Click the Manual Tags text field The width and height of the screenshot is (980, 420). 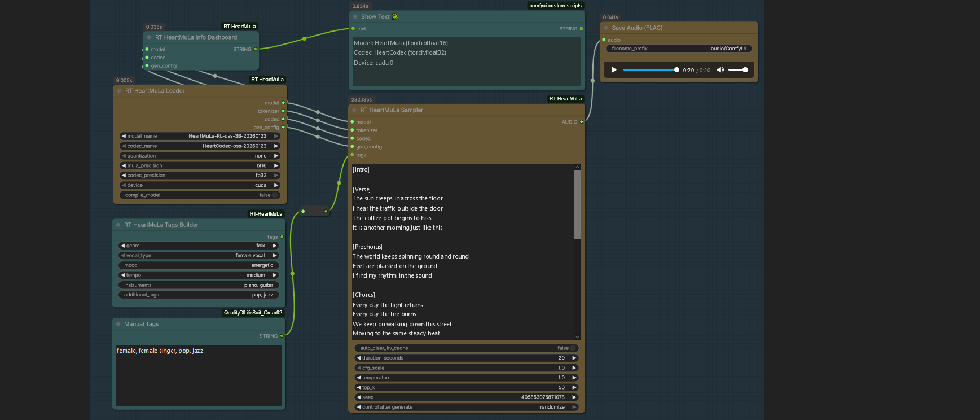pos(199,375)
